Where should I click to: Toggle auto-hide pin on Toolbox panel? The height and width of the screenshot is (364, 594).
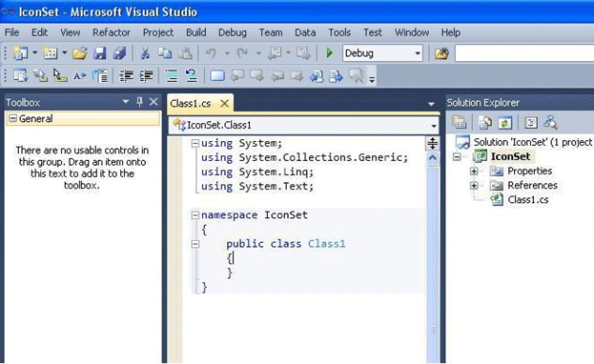coord(139,102)
